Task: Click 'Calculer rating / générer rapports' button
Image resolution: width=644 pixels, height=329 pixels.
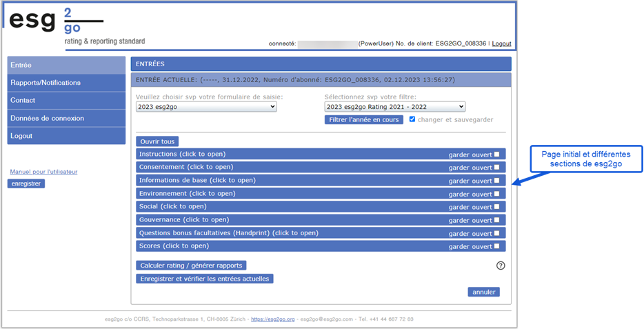Action: point(191,266)
